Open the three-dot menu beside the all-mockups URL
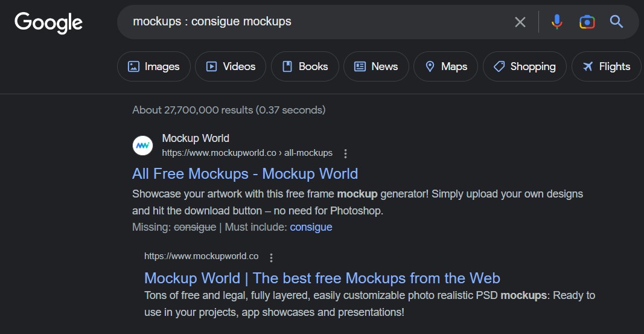 pyautogui.click(x=345, y=153)
